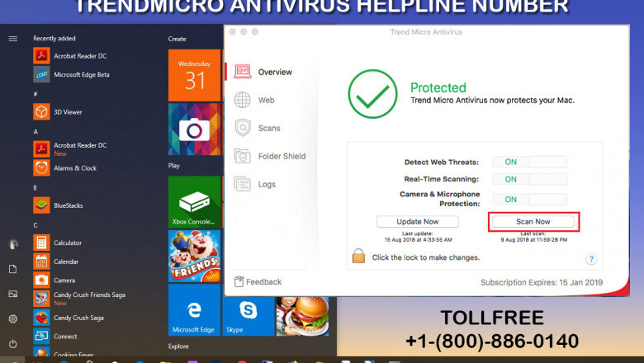Toggle Real-Time Scanning switch
This screenshot has height=363, width=644.
click(x=529, y=179)
